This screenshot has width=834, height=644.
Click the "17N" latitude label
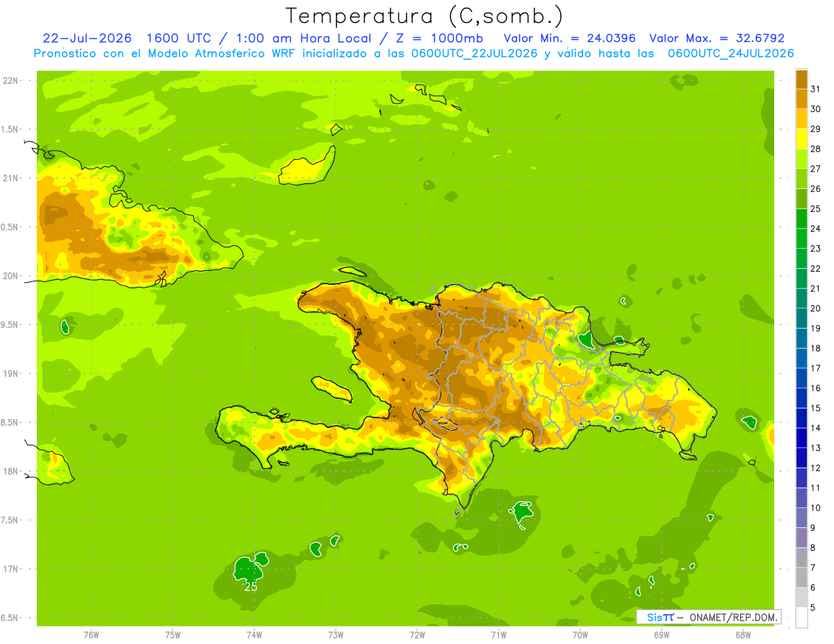(10, 569)
